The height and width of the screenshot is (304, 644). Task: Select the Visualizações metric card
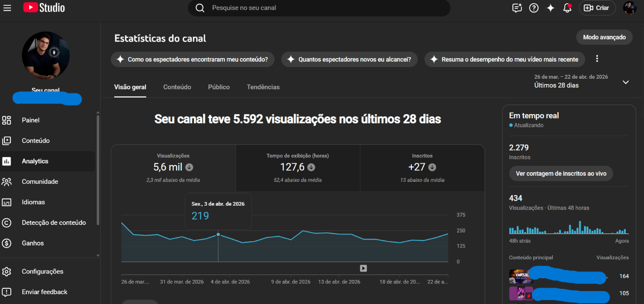(x=173, y=168)
